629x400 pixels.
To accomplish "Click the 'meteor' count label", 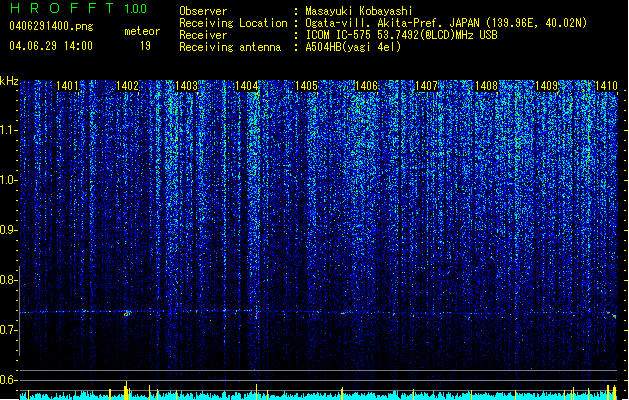I will click(142, 31).
